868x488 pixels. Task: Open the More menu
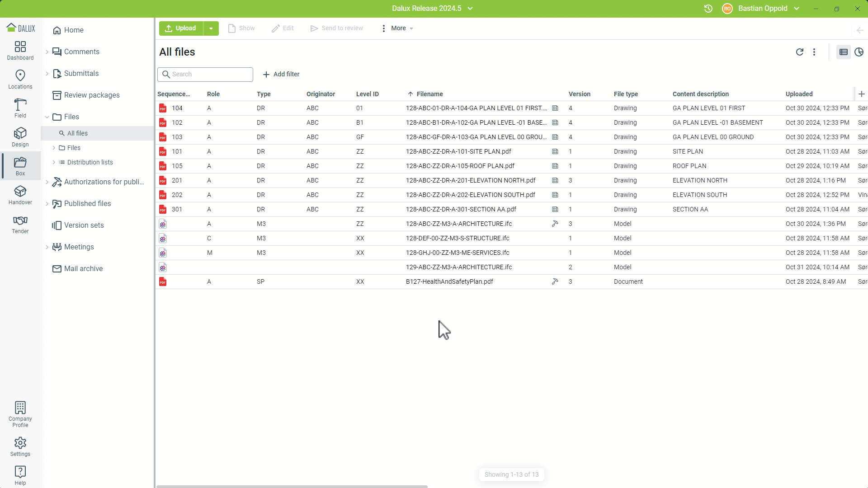click(397, 28)
